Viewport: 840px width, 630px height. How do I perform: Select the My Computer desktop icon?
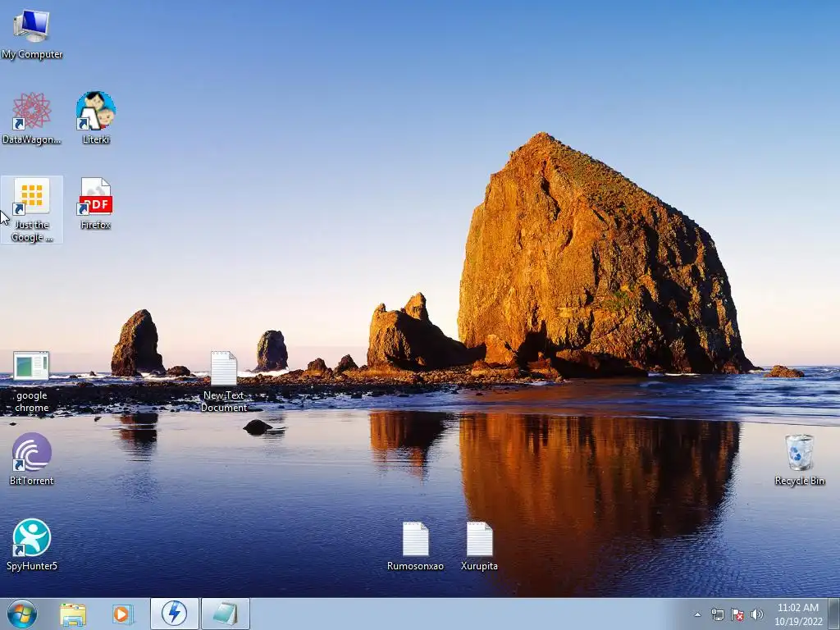coord(32,33)
